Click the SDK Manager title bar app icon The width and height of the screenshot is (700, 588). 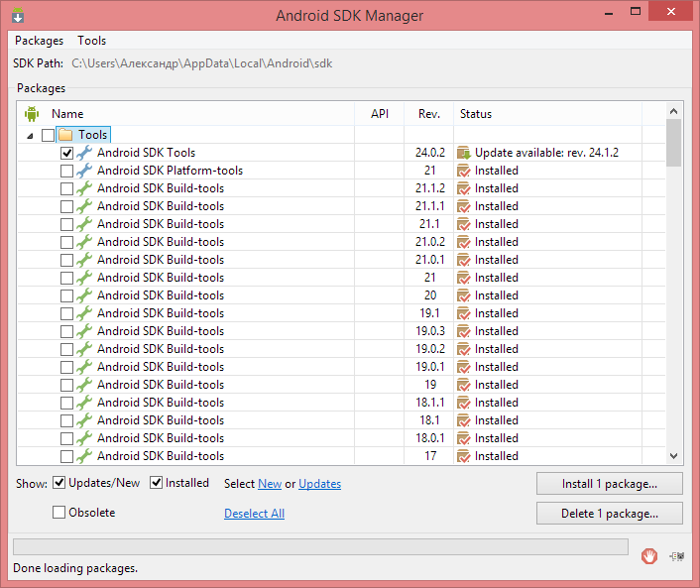coord(18,15)
